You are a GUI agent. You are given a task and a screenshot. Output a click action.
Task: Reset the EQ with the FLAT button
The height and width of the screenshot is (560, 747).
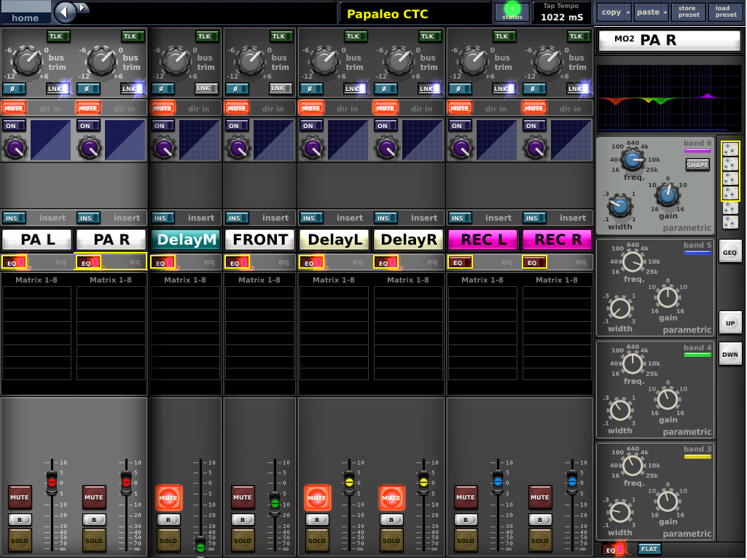pyautogui.click(x=649, y=549)
